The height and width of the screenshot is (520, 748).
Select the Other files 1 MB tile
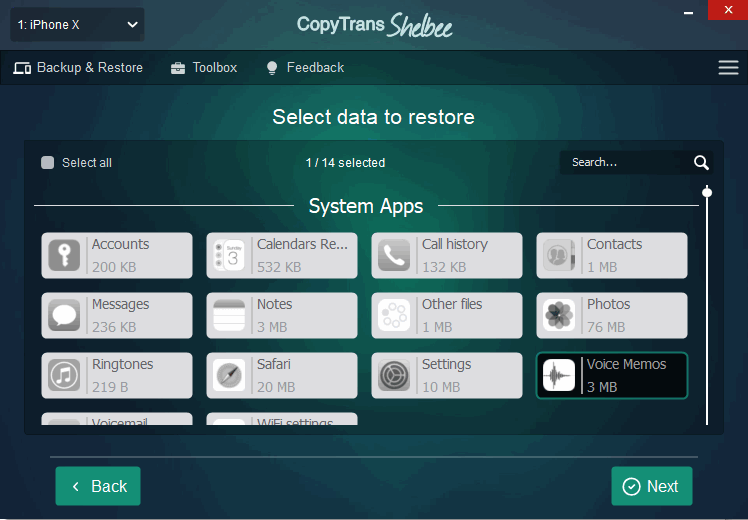(447, 315)
